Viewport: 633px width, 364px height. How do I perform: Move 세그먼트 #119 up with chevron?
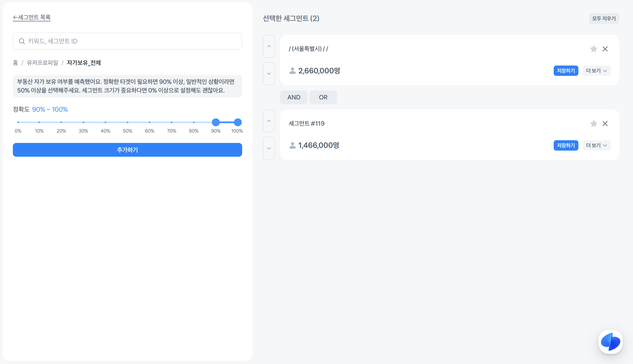click(x=269, y=121)
